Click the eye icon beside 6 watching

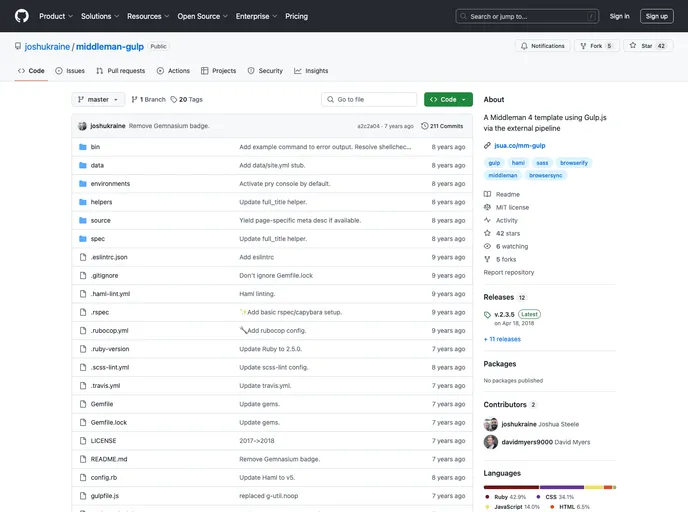click(x=487, y=246)
